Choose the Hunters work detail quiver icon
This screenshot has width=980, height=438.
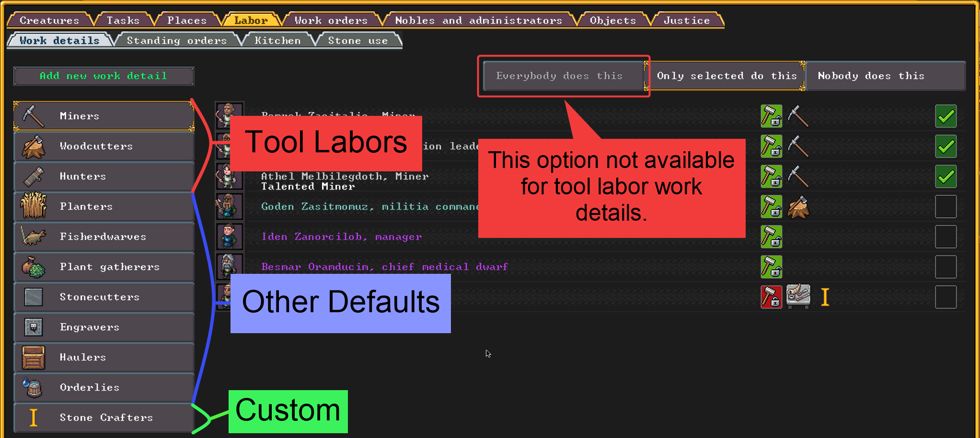click(34, 176)
